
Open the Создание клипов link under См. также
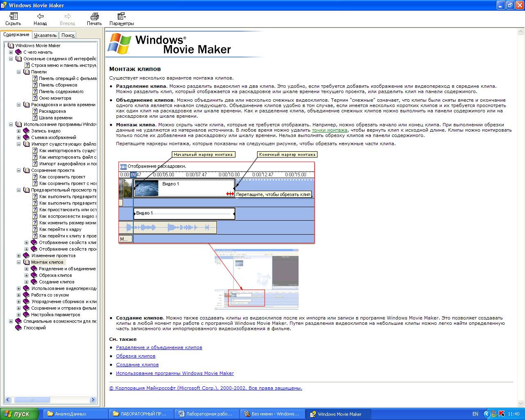tap(137, 365)
